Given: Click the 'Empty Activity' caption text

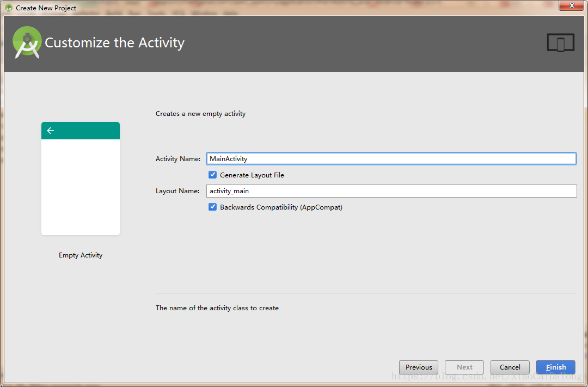Looking at the screenshot, I should (x=81, y=255).
